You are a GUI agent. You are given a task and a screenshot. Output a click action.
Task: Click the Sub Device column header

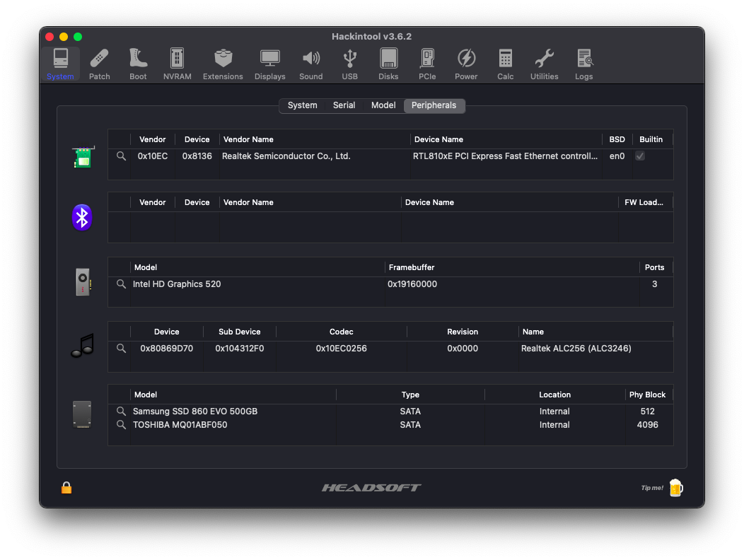coord(239,332)
